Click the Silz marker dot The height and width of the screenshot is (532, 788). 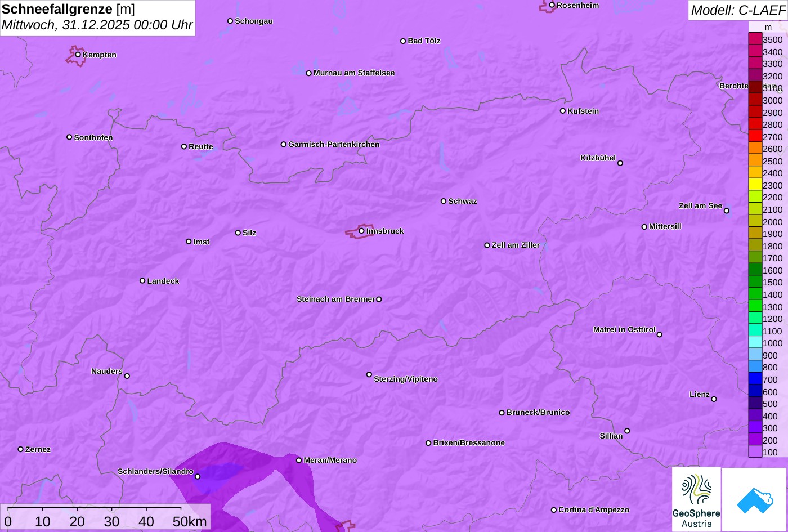pos(238,233)
